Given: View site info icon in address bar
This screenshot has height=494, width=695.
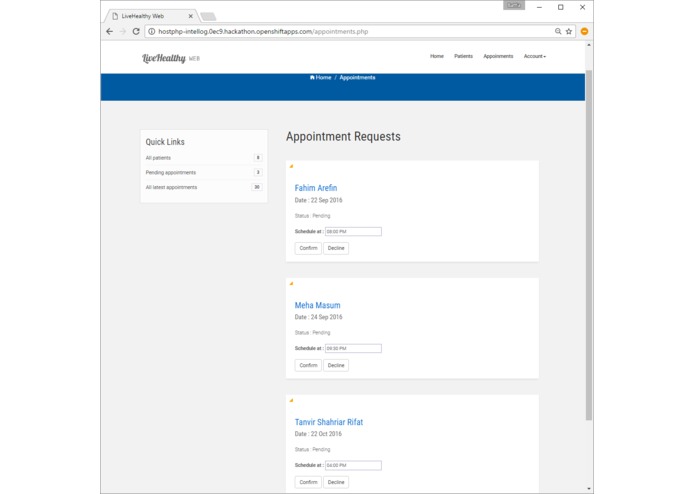Looking at the screenshot, I should tap(152, 31).
